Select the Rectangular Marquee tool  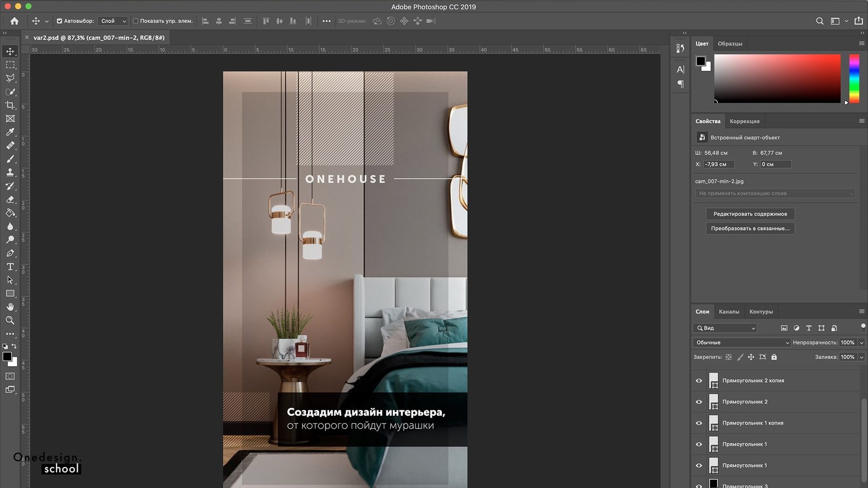coord(10,65)
